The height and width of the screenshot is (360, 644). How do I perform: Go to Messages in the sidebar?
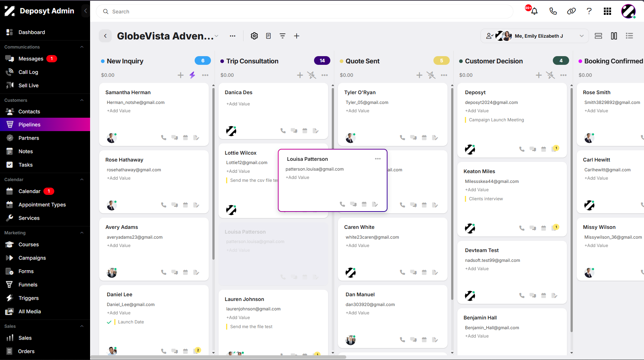[x=31, y=59]
